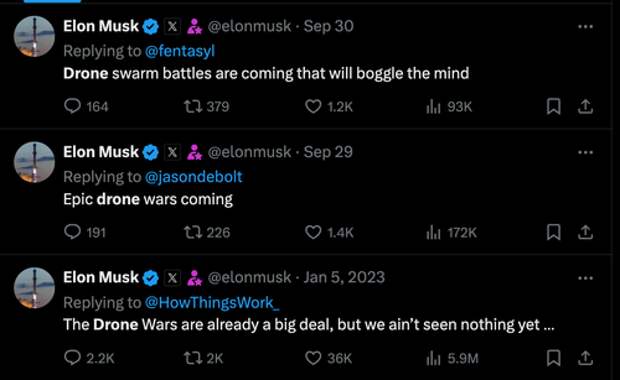
Task: View analytics showing 172K views
Action: [x=452, y=233]
